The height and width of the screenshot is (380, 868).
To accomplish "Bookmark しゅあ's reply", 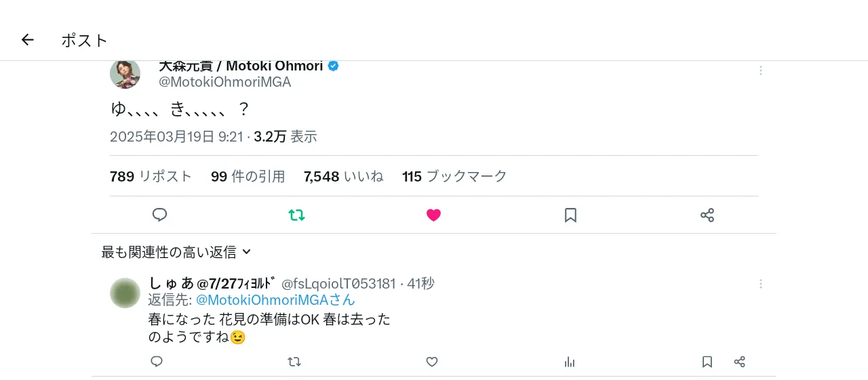I will point(707,362).
